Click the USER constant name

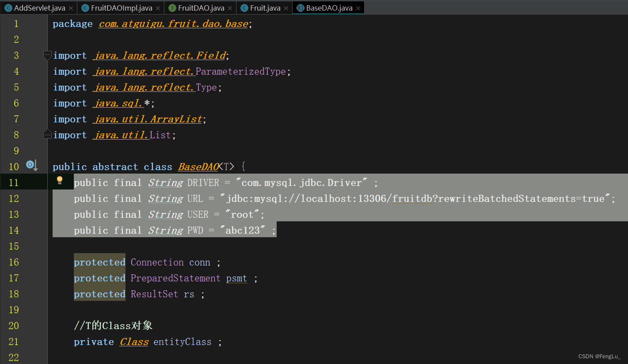click(198, 215)
